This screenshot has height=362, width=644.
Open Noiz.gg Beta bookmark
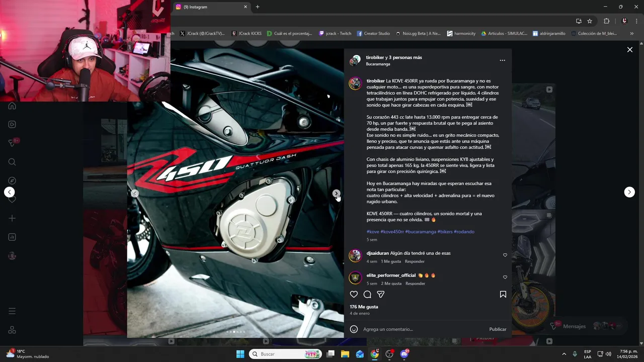[x=418, y=34]
